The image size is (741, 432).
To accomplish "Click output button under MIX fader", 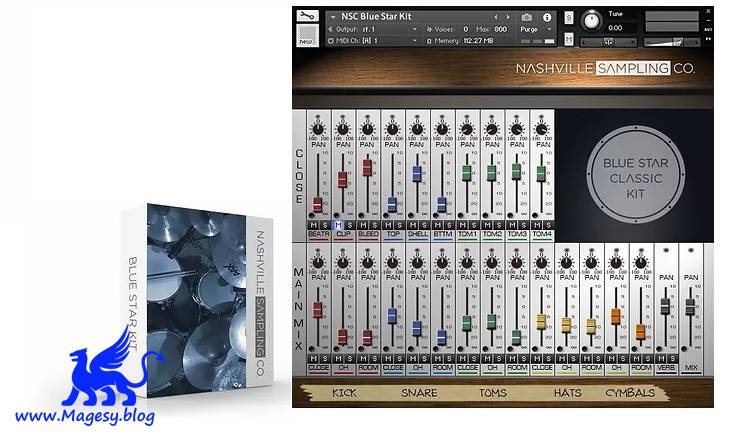I will click(x=684, y=349).
